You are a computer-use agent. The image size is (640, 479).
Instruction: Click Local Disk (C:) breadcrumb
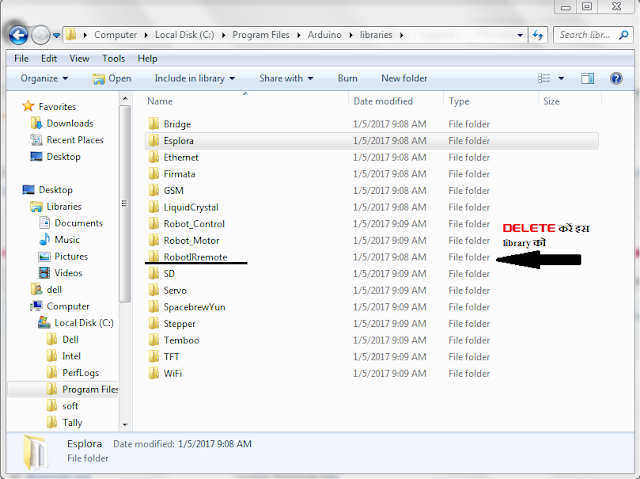pos(184,35)
